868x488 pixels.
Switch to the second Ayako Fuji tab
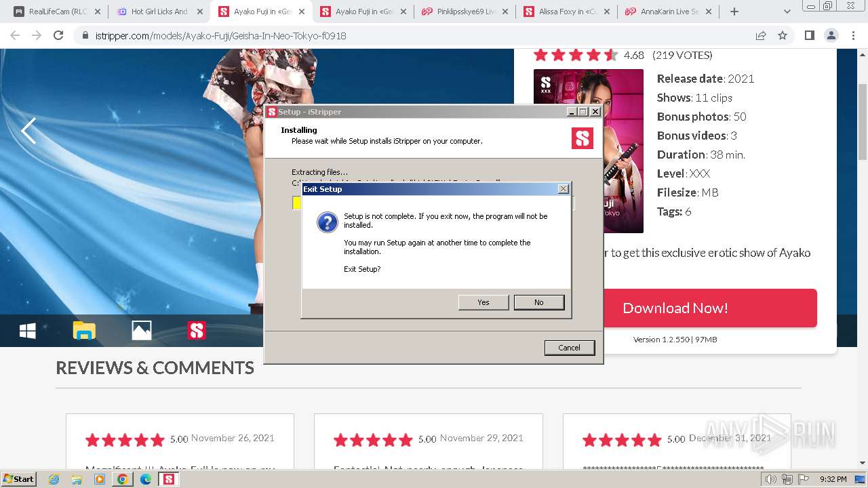click(362, 12)
